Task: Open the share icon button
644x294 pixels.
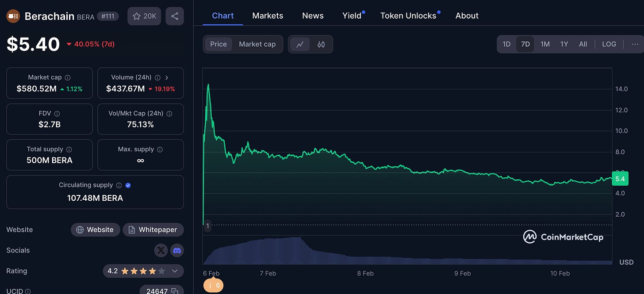Action: point(175,16)
